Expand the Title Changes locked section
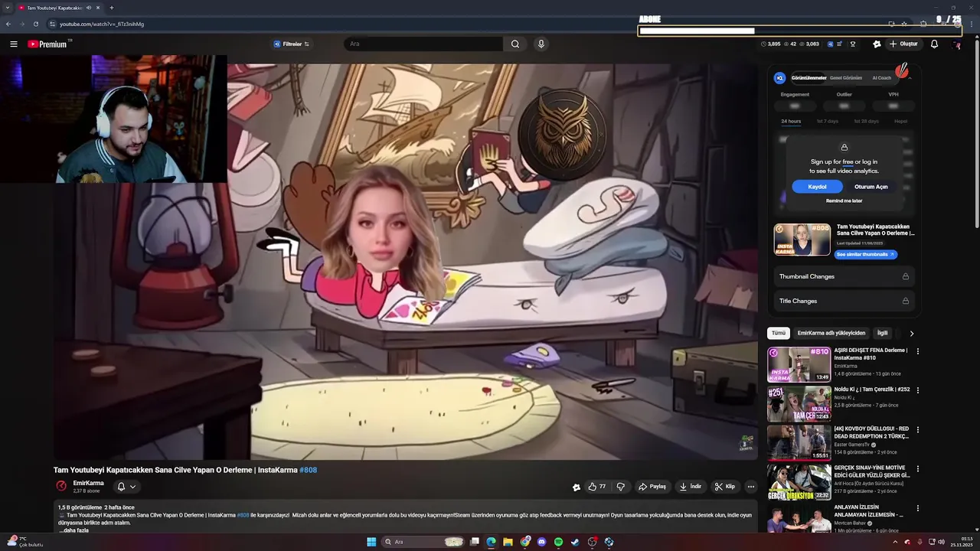This screenshot has width=980, height=551. click(x=844, y=301)
